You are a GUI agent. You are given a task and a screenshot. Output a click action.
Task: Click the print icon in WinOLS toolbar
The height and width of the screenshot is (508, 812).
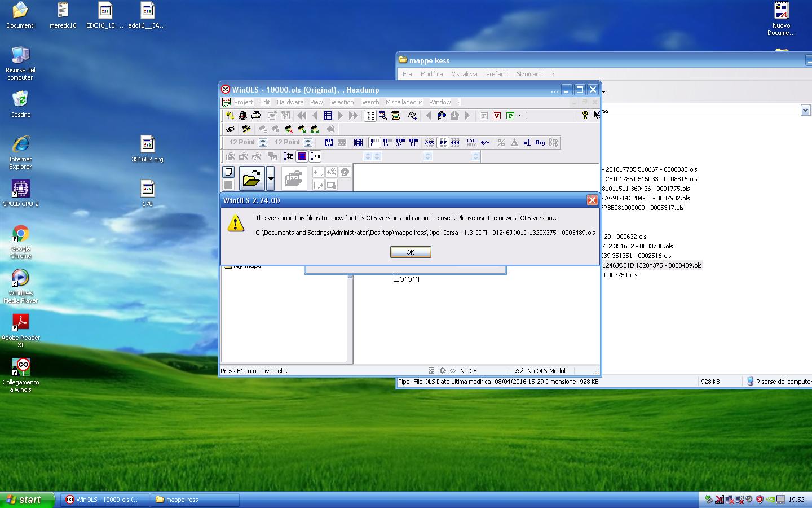[256, 116]
